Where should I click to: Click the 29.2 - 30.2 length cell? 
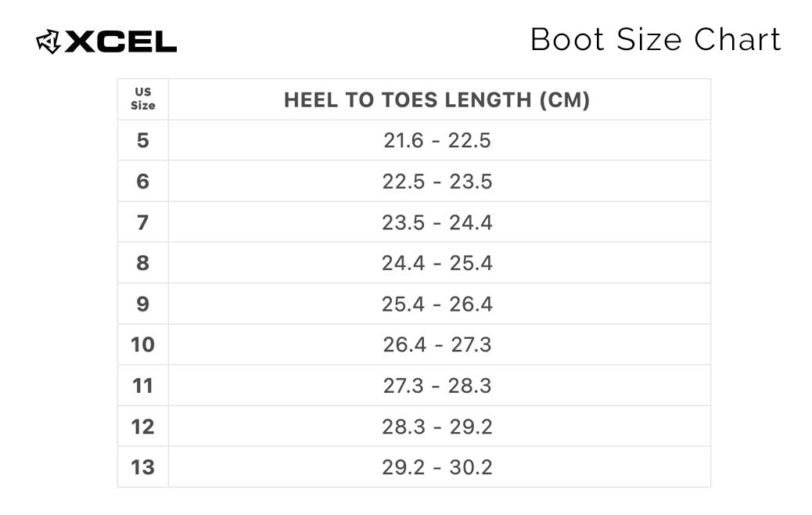437,467
